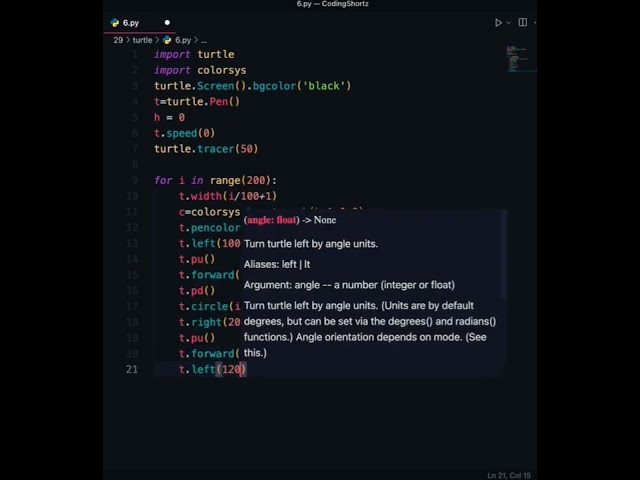
Task: Click the split editor icon
Action: pos(522,22)
